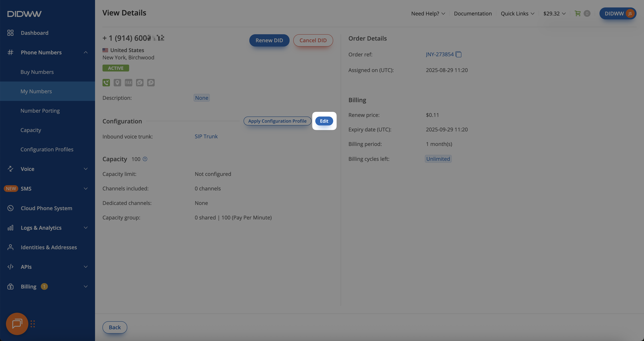Expand the Billing menu chevron
644x341 pixels.
pos(86,286)
